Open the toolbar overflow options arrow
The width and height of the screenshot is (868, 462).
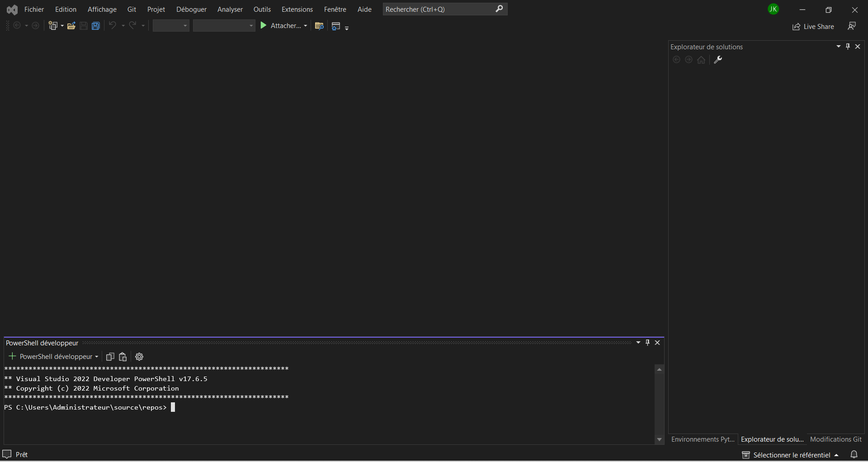(347, 28)
